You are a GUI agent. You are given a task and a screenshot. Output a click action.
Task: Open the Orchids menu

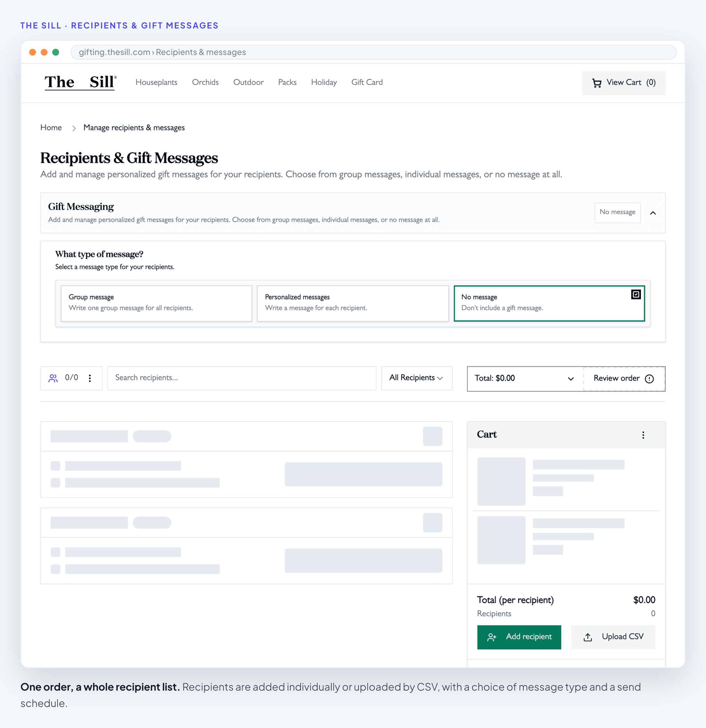pos(205,82)
